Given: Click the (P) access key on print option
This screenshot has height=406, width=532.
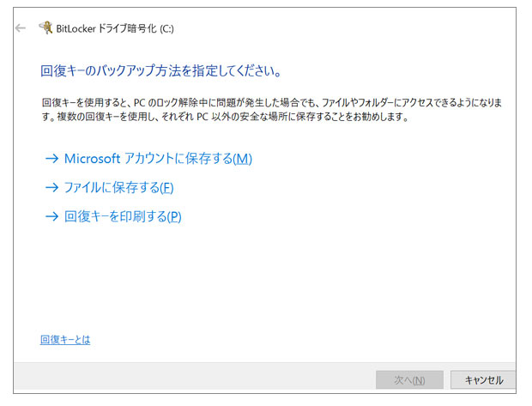Looking at the screenshot, I should pos(173,216).
